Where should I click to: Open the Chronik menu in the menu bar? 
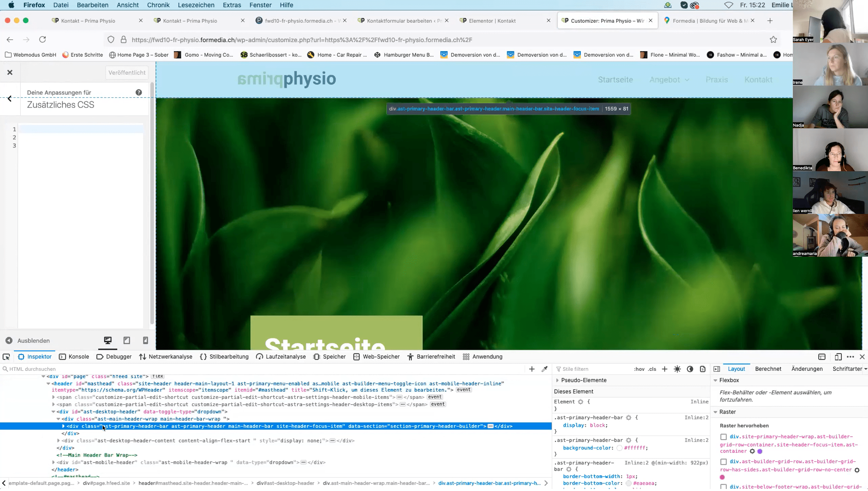[158, 5]
